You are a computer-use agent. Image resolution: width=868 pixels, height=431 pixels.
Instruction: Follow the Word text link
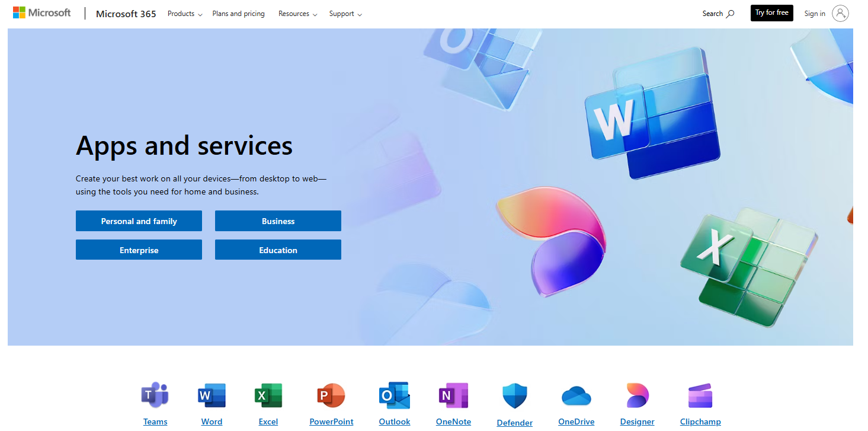pyautogui.click(x=212, y=422)
